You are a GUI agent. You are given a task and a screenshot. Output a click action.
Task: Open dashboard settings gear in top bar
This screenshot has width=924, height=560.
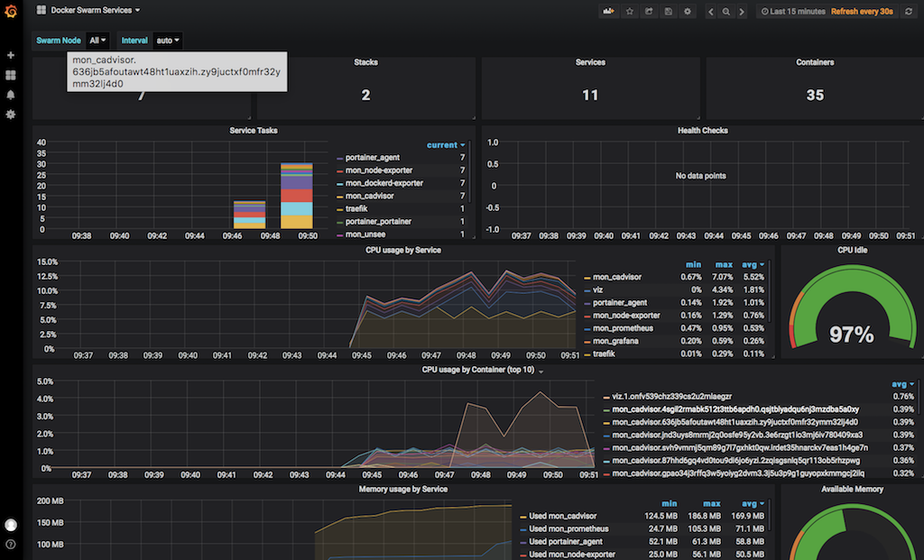[687, 11]
